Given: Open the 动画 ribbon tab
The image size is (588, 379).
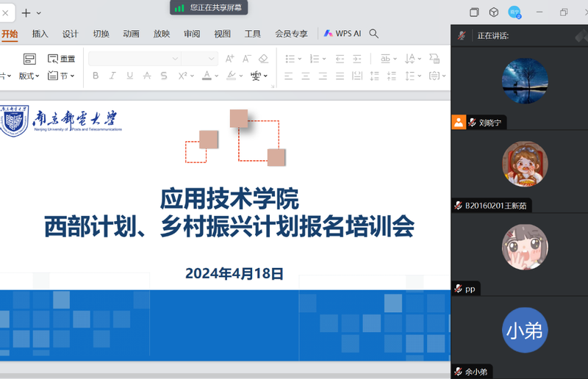Looking at the screenshot, I should tap(132, 34).
